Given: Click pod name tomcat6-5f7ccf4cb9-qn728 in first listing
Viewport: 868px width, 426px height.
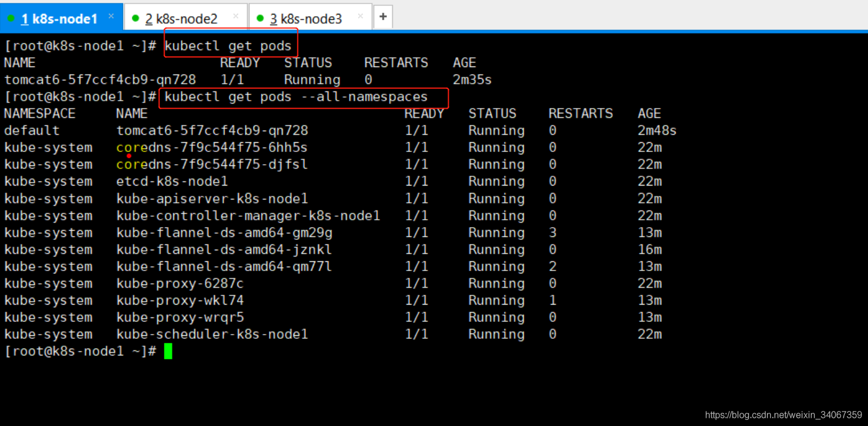Looking at the screenshot, I should pyautogui.click(x=100, y=80).
